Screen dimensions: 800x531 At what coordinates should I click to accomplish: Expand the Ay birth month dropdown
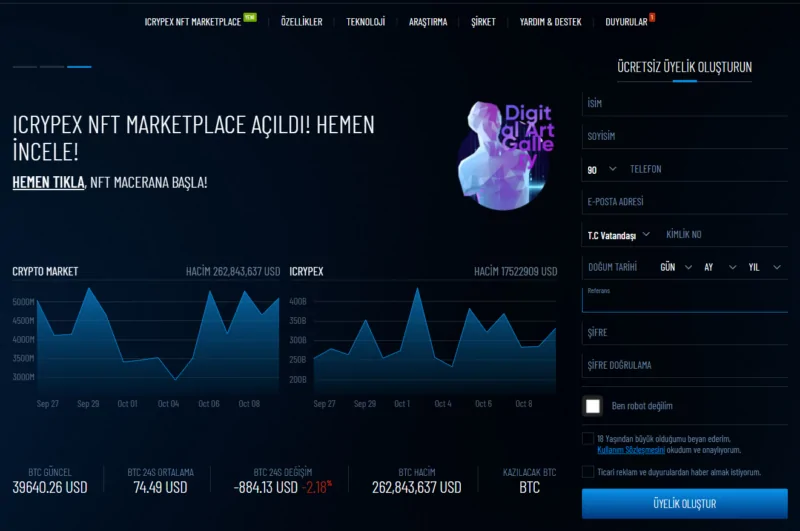tap(720, 267)
